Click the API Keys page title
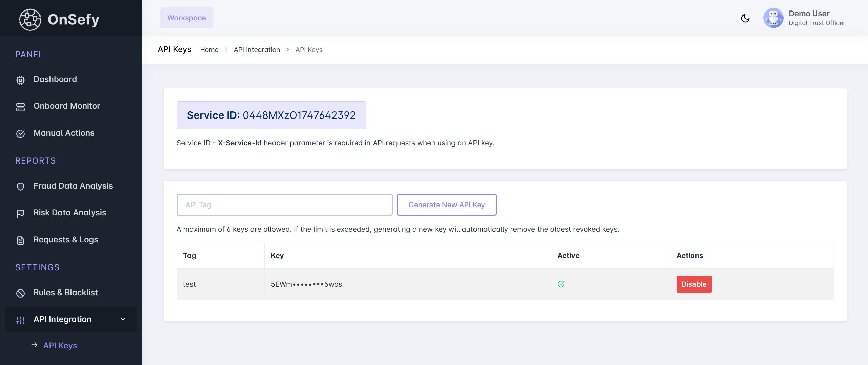 (175, 49)
